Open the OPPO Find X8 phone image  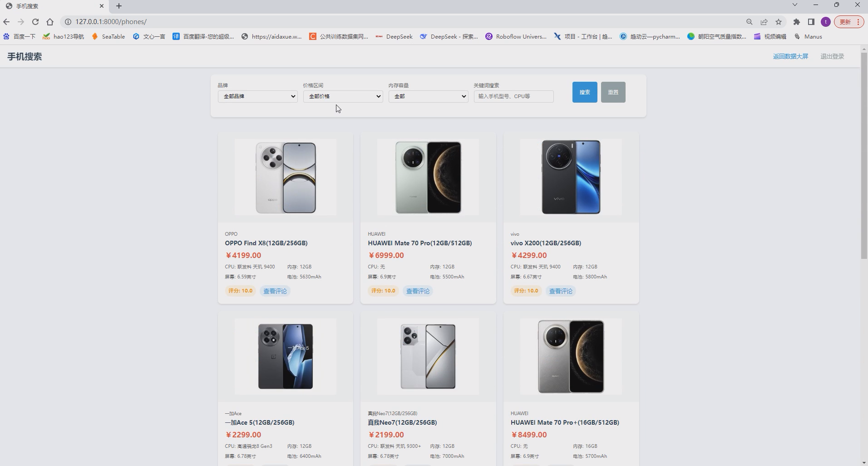click(286, 177)
